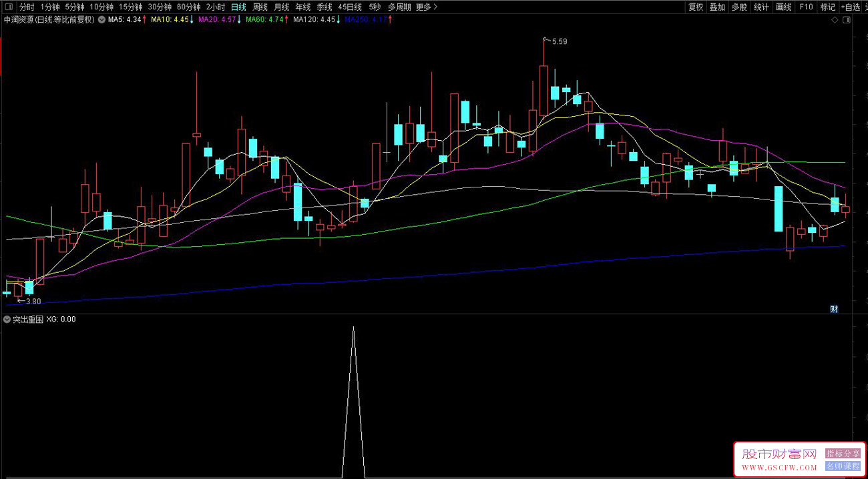Select the 1分钟 period tab
868x479 pixels.
point(51,7)
